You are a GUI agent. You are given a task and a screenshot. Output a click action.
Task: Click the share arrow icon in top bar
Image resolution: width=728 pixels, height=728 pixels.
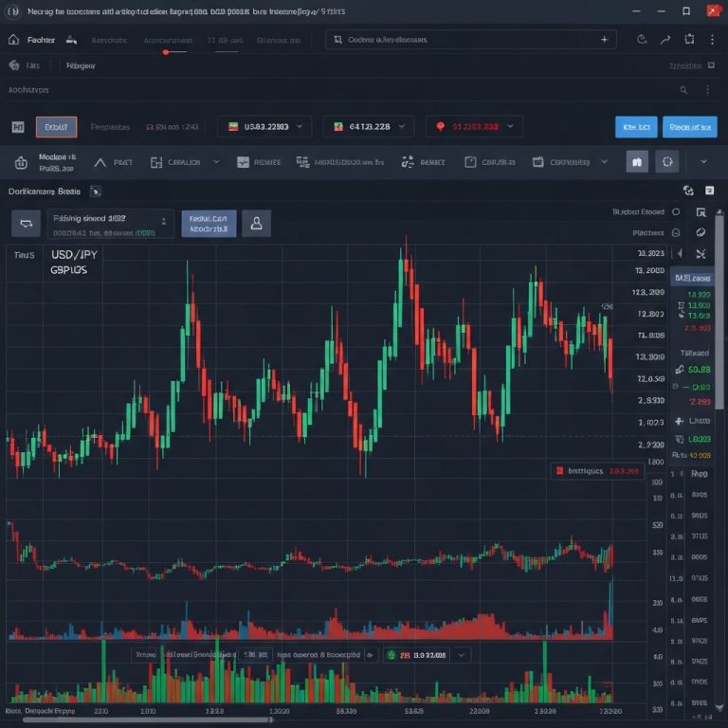664,40
